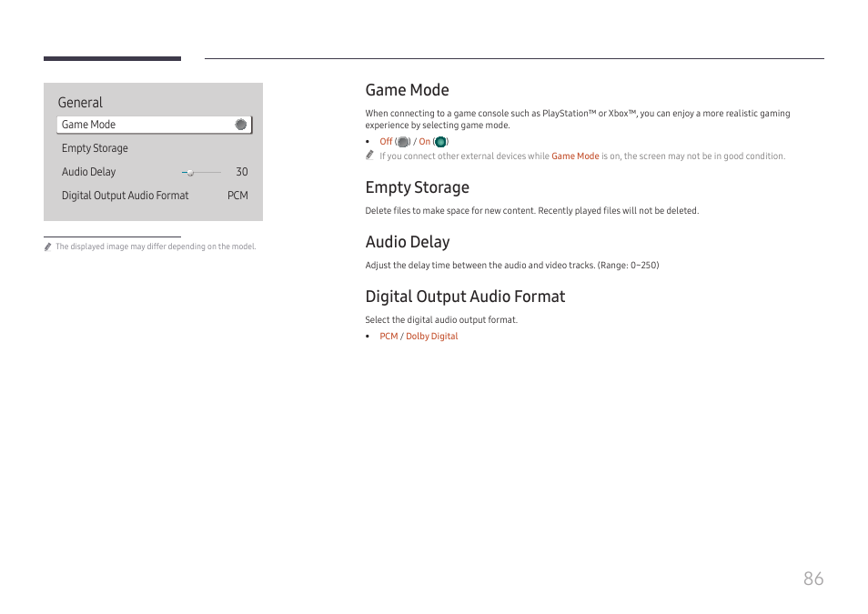The width and height of the screenshot is (868, 614).
Task: Click the PCM value in the General panel
Action: [x=237, y=196]
